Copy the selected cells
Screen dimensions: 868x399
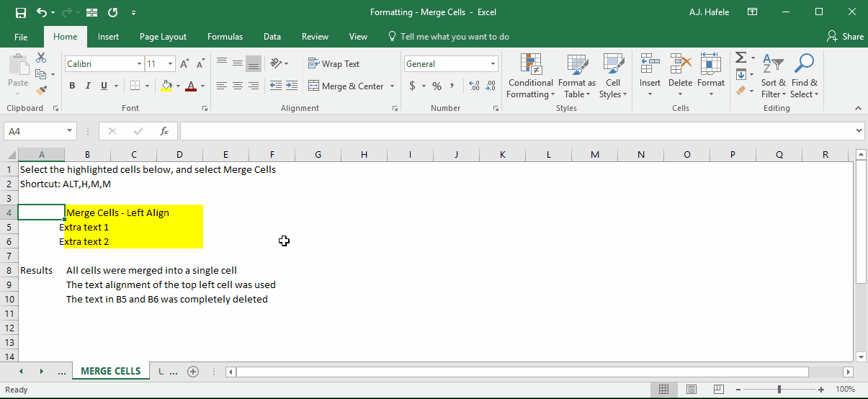(x=41, y=74)
